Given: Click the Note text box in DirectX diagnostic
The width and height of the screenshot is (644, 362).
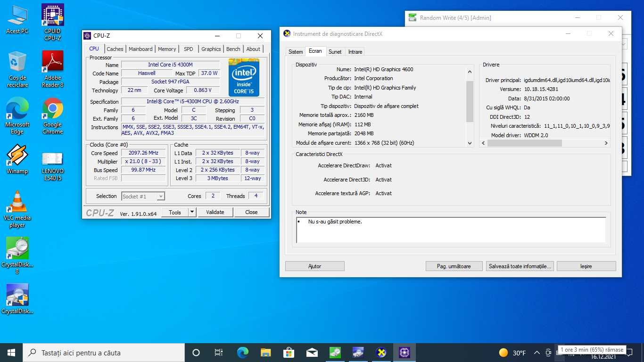Looking at the screenshot, I should 451,230.
